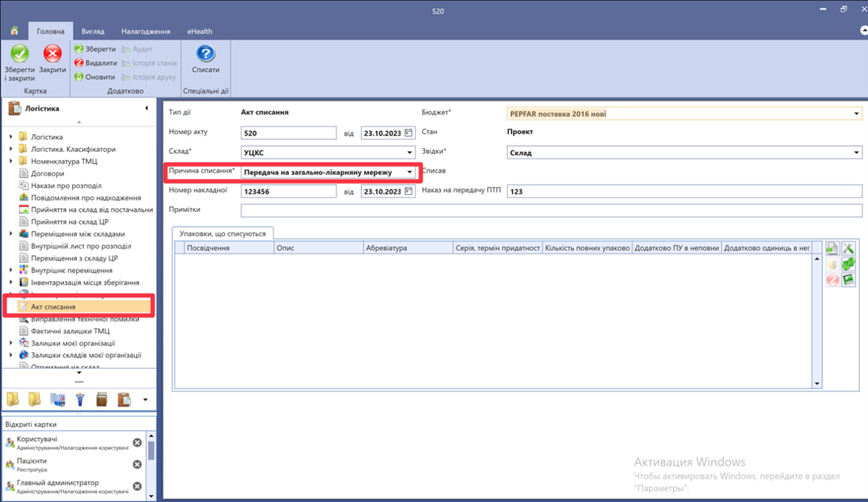Screen dimensions: 868x502
Task: Open the act date calendar picker
Action: pos(408,133)
